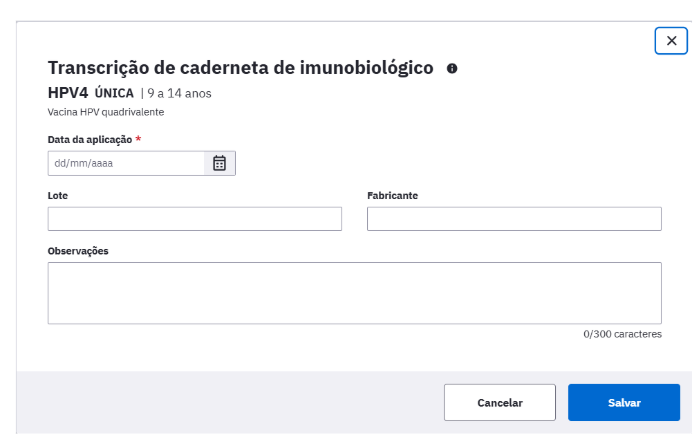The width and height of the screenshot is (695, 436).
Task: Select the Fabricante input field
Action: [x=514, y=219]
